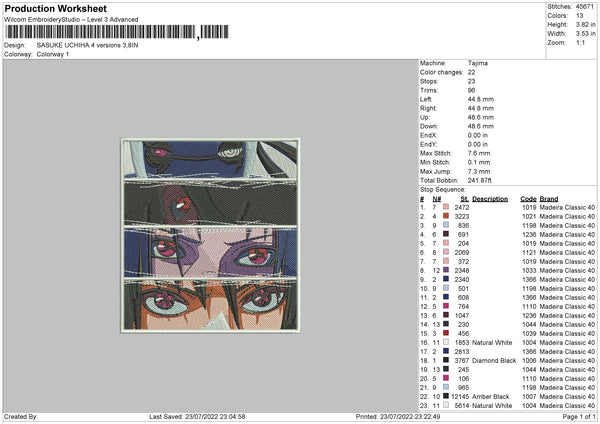Click the 'Diamond Black' description
This screenshot has width=600, height=424.
494,360
